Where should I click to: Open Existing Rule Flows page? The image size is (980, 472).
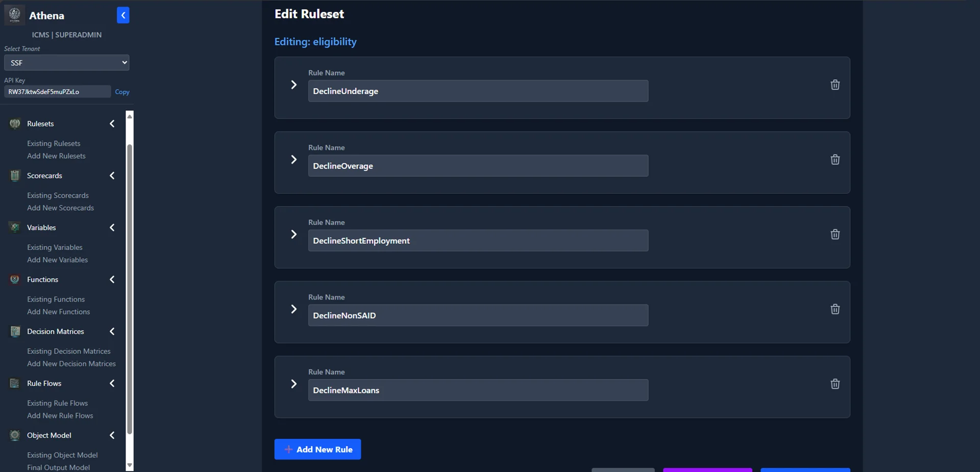coord(57,403)
